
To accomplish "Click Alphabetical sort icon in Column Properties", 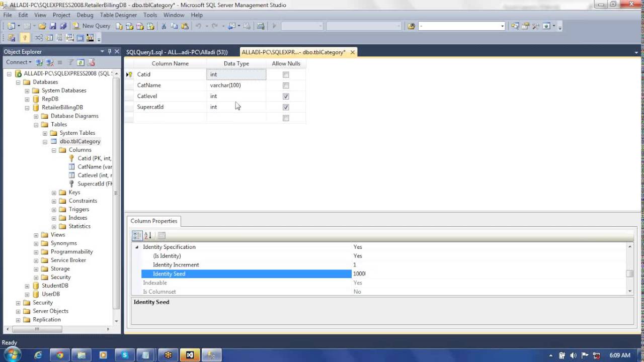I will pos(148,235).
